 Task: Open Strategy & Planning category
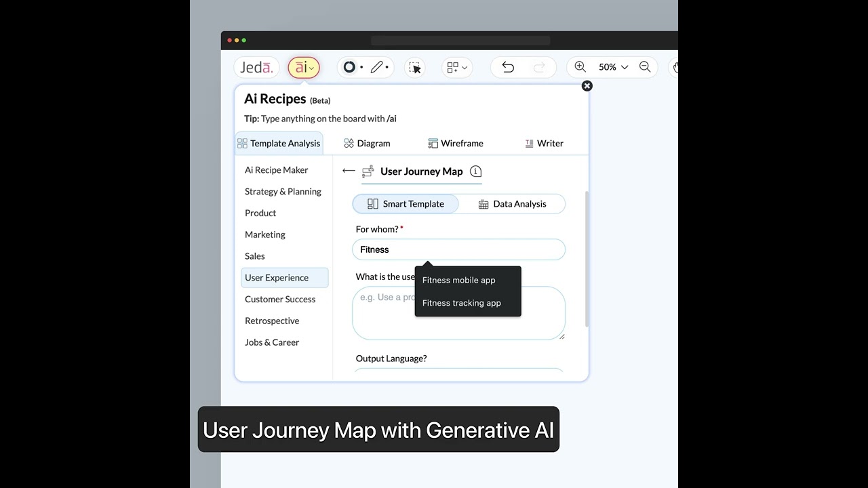pyautogui.click(x=283, y=192)
